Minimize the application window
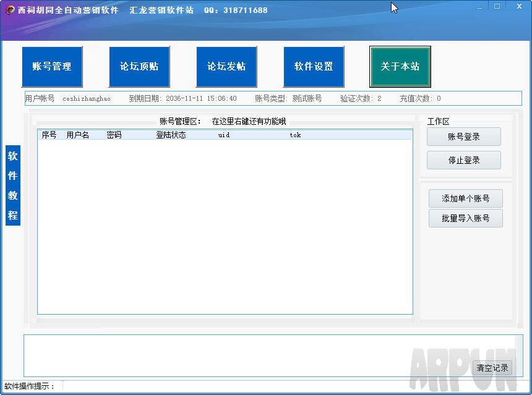 (x=481, y=7)
